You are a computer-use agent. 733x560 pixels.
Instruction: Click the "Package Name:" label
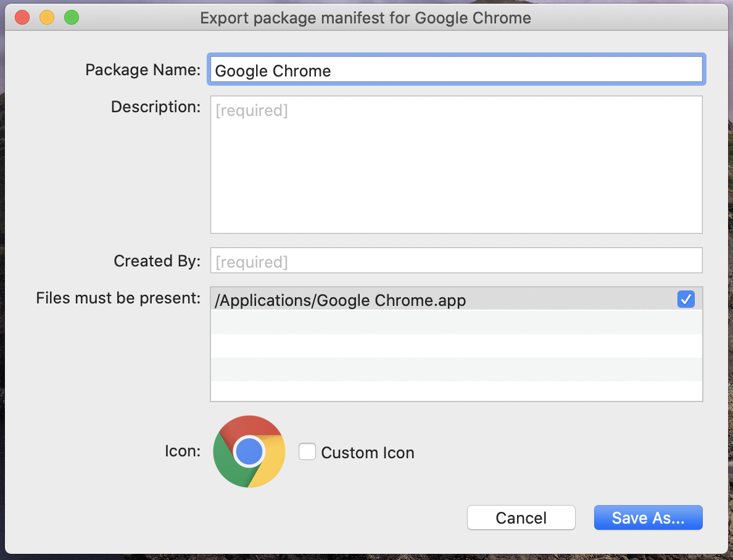tap(143, 70)
